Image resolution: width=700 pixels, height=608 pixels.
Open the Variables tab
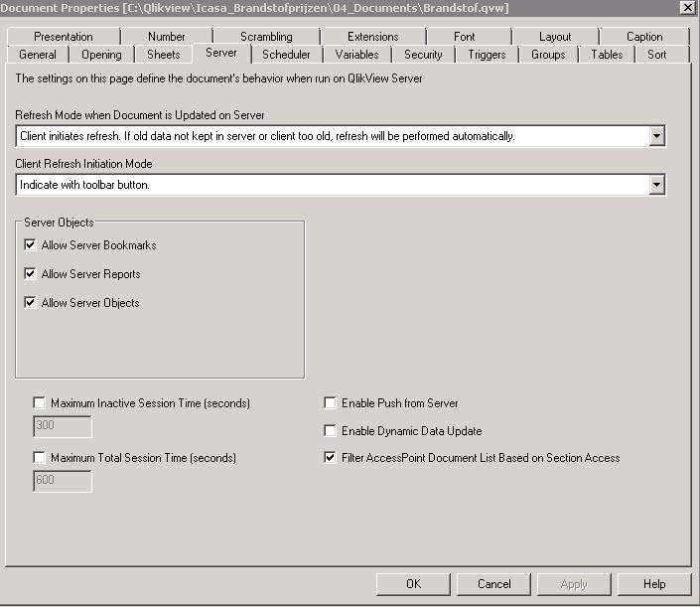pyautogui.click(x=356, y=55)
